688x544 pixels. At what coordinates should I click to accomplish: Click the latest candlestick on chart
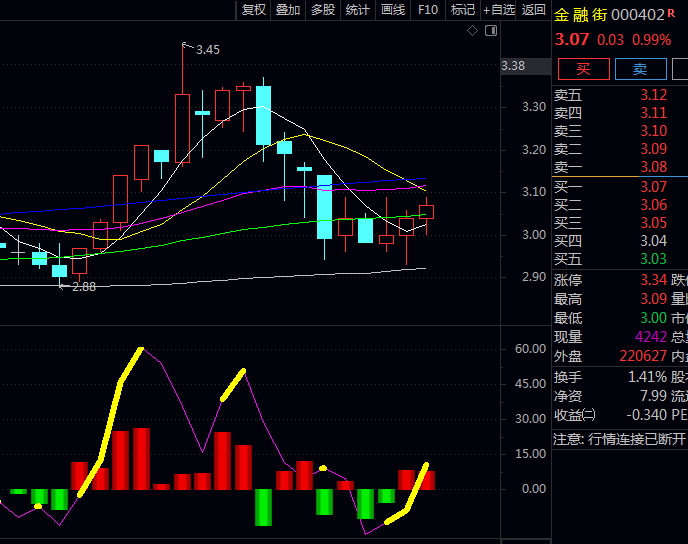426,212
